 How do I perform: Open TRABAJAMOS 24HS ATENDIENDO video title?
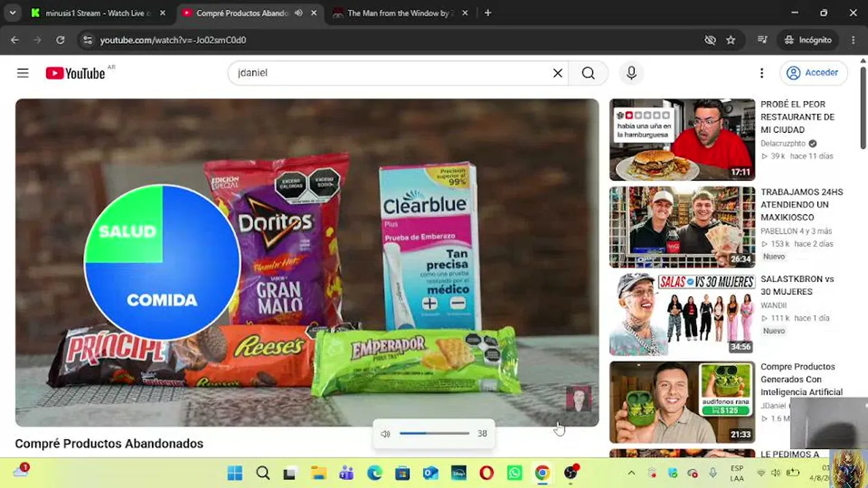802,205
